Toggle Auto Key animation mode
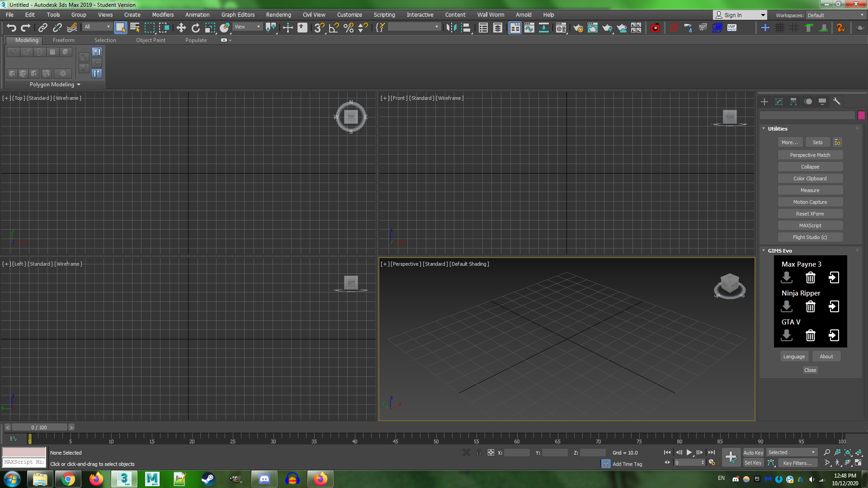The width and height of the screenshot is (868, 488). click(x=753, y=452)
